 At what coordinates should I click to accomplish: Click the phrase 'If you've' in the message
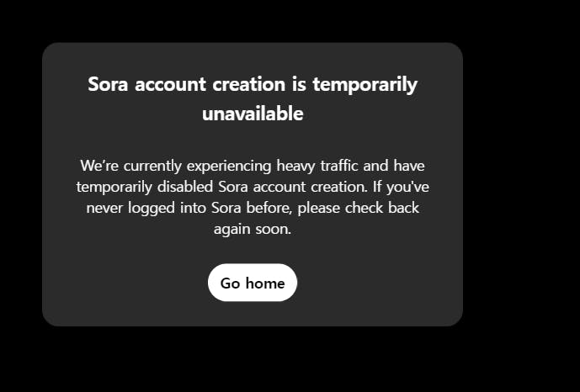click(399, 186)
